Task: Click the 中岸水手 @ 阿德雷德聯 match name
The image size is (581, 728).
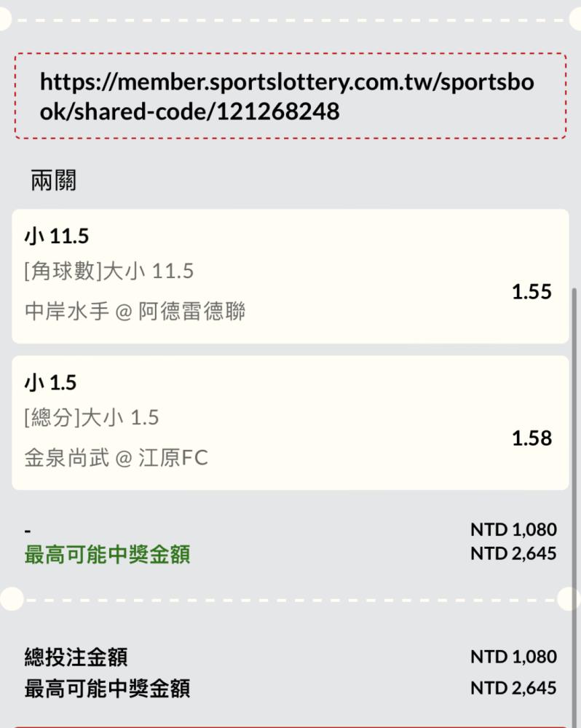Action: 135,311
